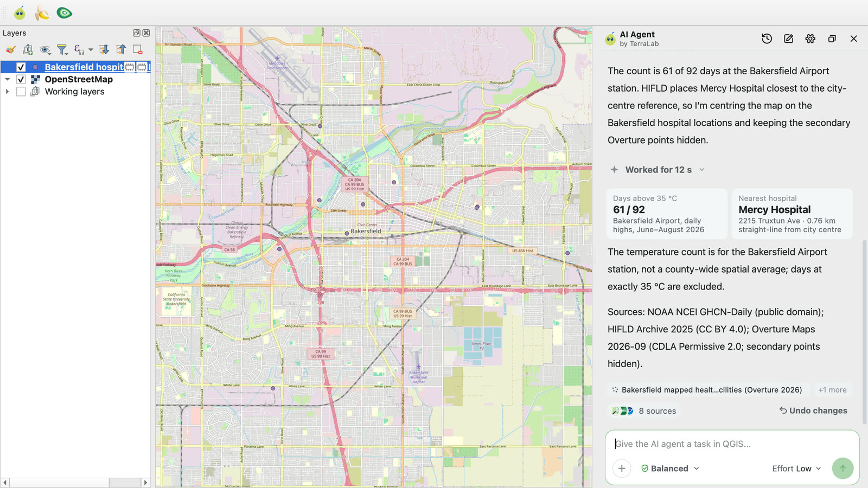Open the Filter Legend funnel icon
Image resolution: width=868 pixels, height=488 pixels.
[62, 50]
